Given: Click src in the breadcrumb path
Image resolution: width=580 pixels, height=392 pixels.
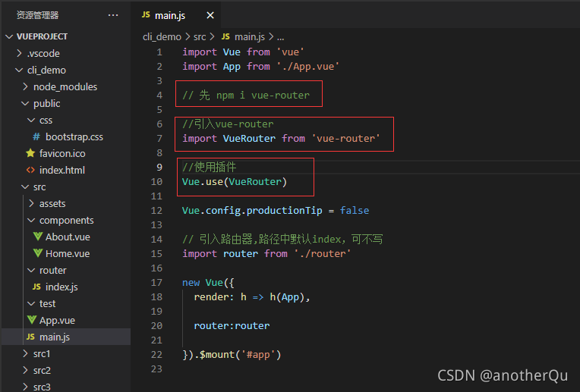Looking at the screenshot, I should pos(200,37).
